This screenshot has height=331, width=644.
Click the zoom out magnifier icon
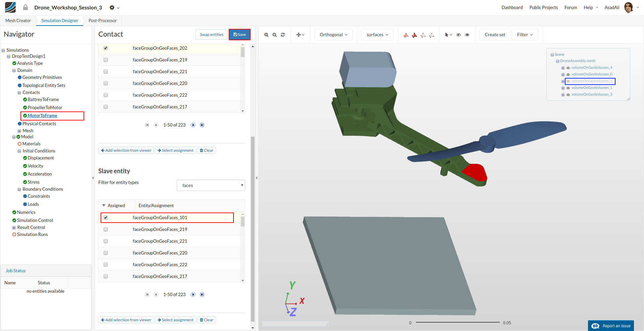(275, 35)
